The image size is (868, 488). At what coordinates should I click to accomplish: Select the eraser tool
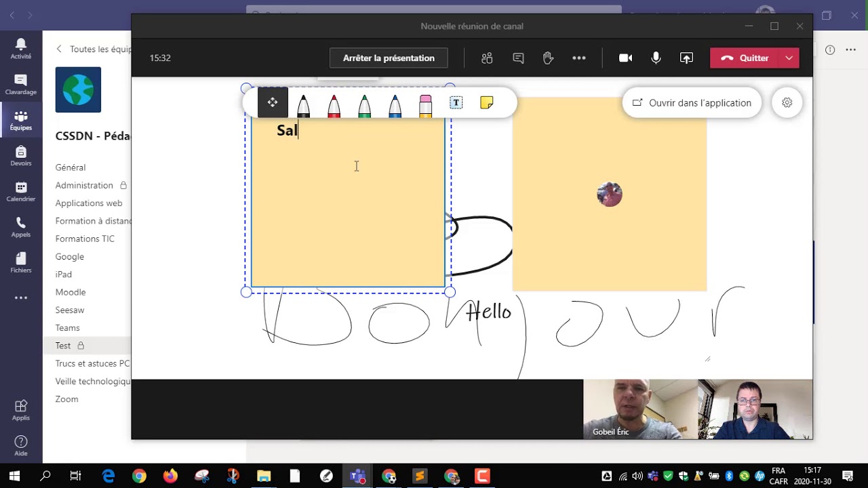[425, 105]
